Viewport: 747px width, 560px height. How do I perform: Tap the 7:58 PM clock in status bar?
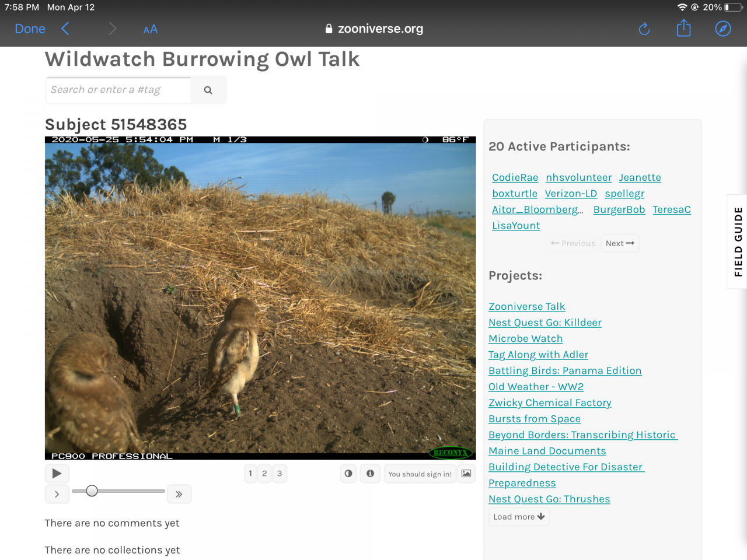click(x=22, y=8)
